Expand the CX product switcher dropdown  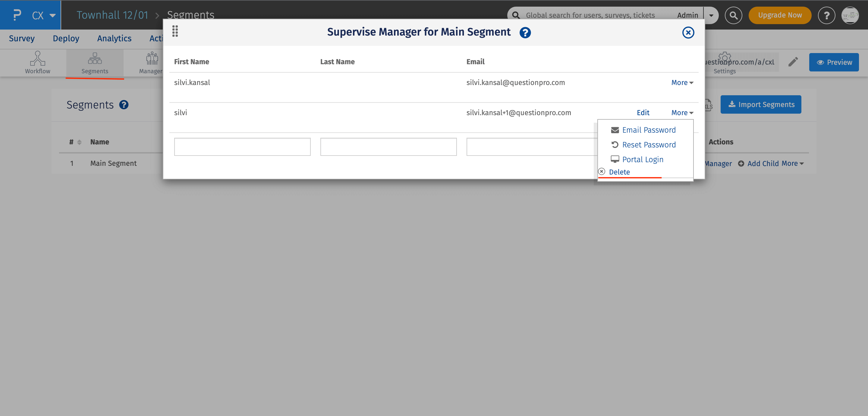point(52,15)
